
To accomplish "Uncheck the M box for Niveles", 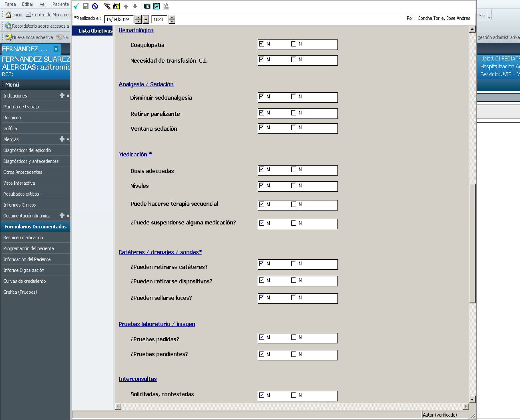I will click(x=262, y=185).
